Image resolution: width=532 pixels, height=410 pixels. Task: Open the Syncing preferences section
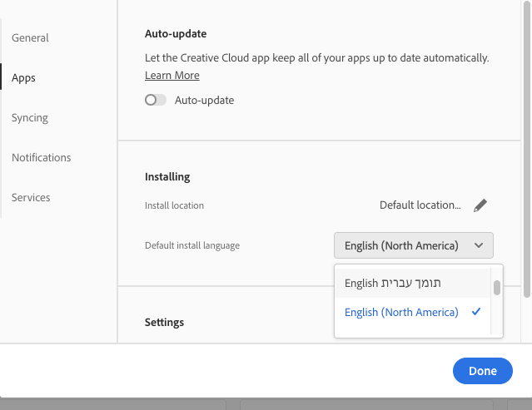(30, 117)
